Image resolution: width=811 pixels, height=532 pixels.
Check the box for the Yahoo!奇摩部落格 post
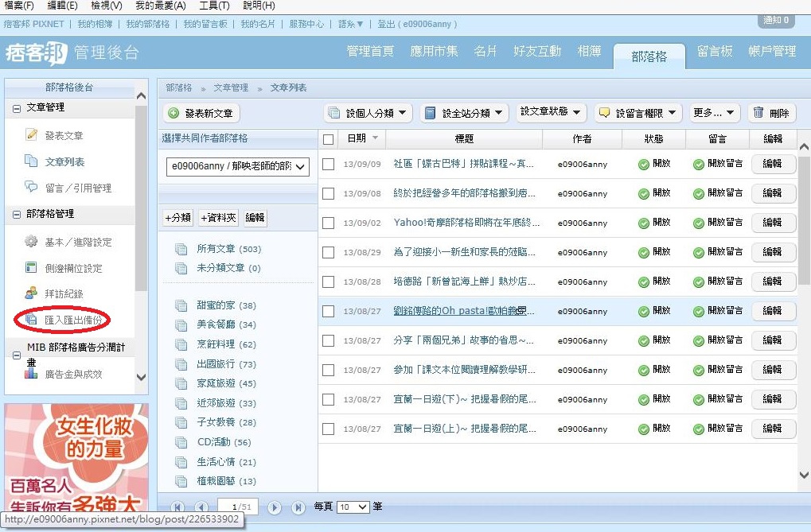(x=328, y=223)
